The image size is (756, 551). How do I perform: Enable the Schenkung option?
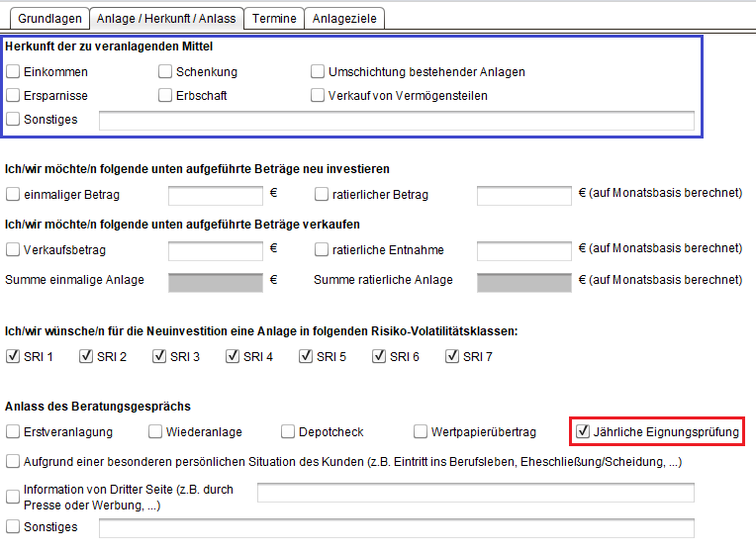point(165,71)
